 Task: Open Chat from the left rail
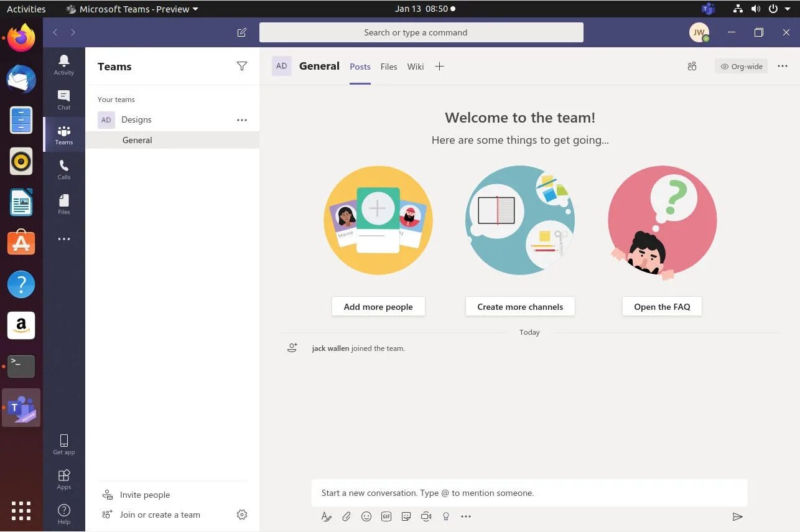[x=64, y=100]
